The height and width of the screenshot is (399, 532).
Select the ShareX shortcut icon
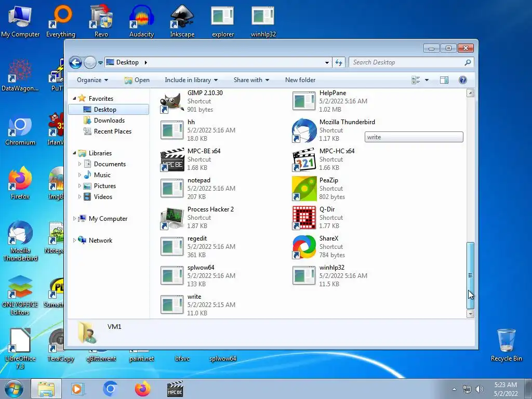pos(304,247)
